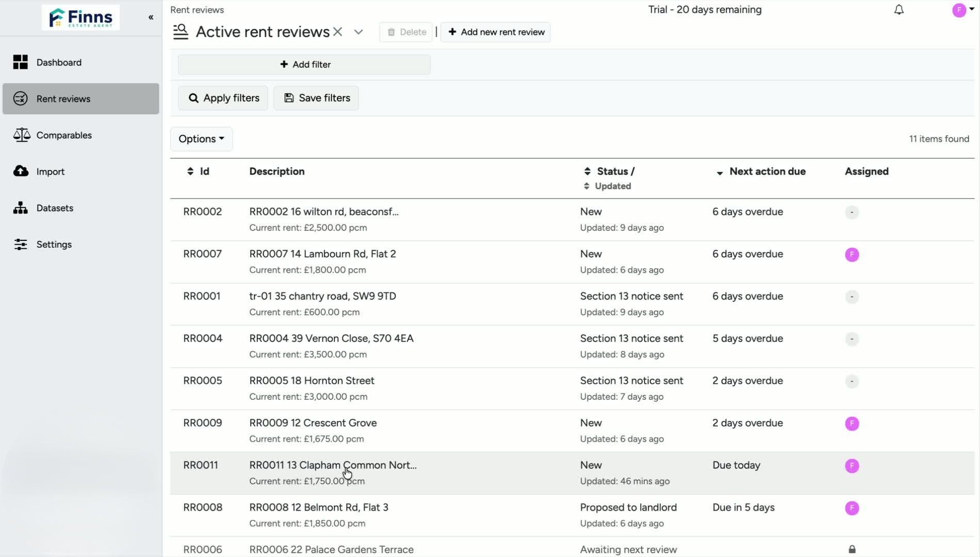Click unassigned dash for RR0005

click(x=852, y=381)
